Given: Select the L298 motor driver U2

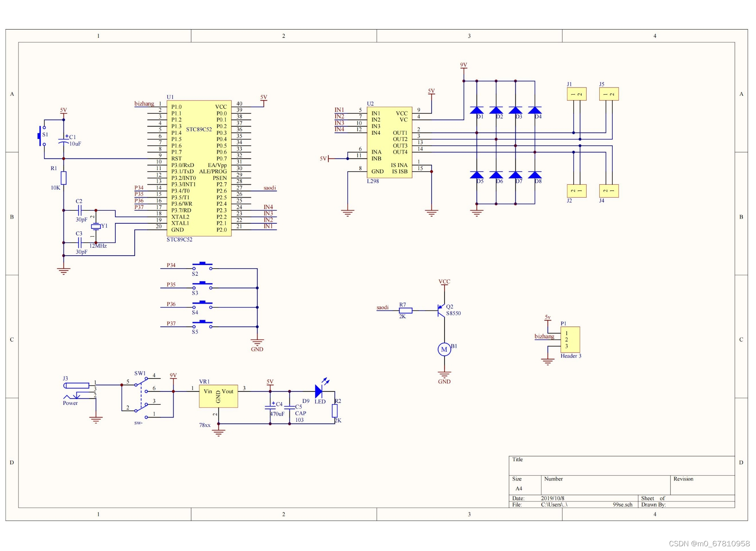Looking at the screenshot, I should click(x=389, y=142).
